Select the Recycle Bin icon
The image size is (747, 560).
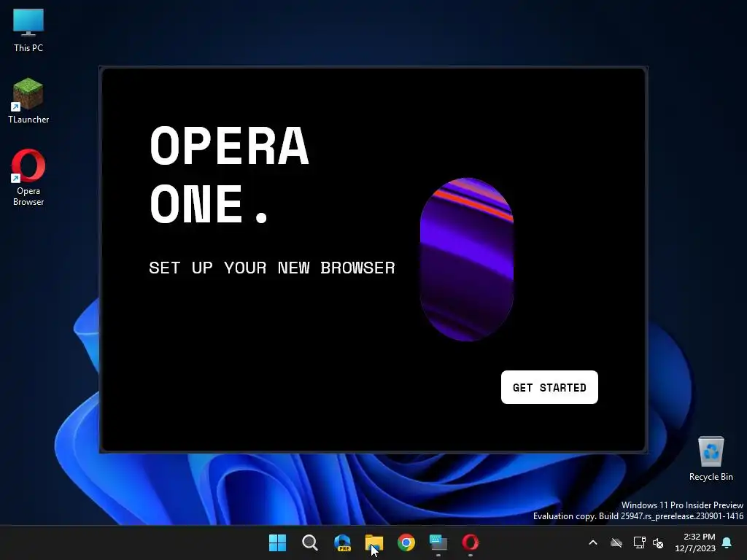click(x=711, y=459)
